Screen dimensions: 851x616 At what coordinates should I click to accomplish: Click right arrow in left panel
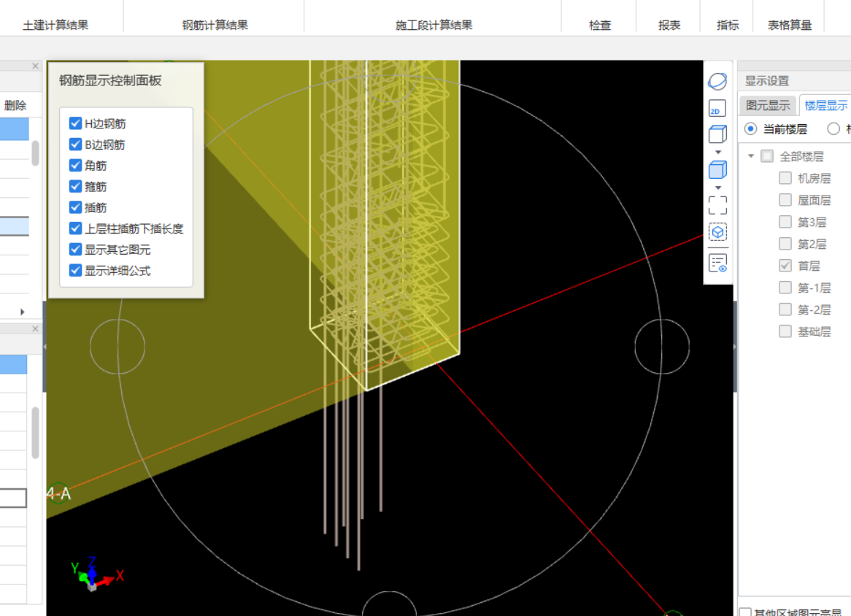coord(22,312)
